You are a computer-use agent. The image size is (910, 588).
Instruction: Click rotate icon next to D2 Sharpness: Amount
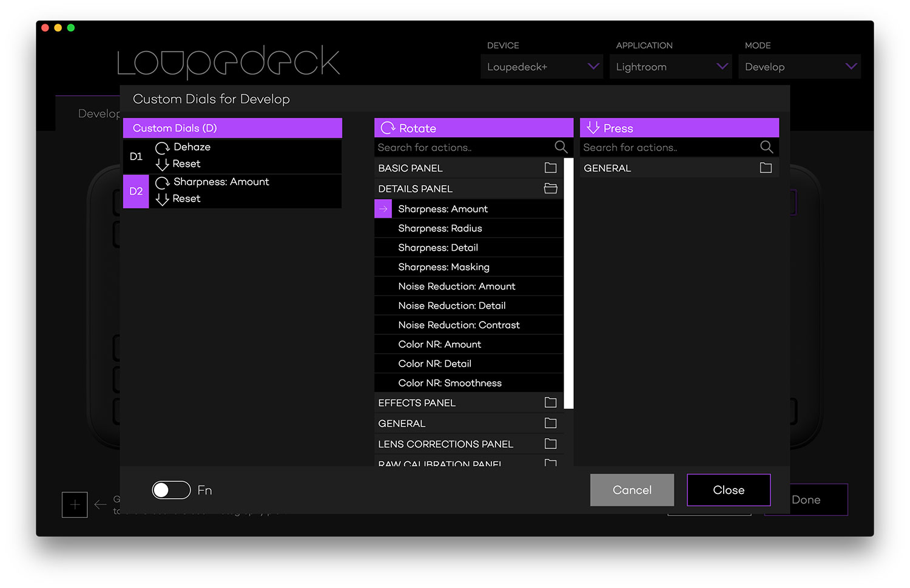(x=162, y=183)
